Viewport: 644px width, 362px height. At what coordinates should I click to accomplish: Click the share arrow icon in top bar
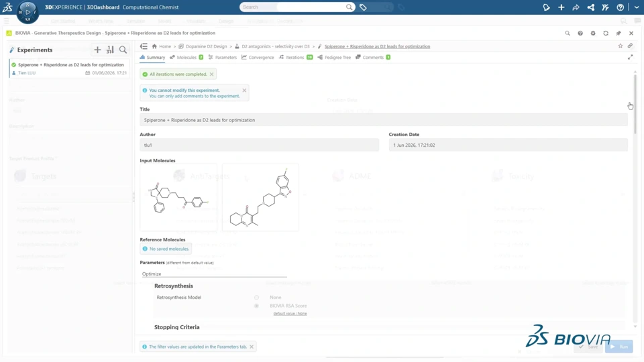(x=576, y=7)
